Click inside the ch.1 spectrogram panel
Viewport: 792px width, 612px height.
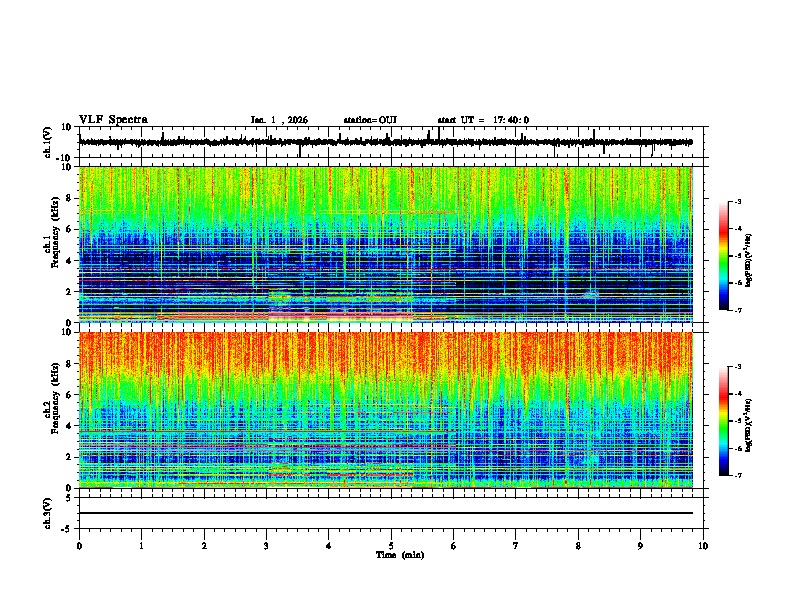tap(386, 244)
